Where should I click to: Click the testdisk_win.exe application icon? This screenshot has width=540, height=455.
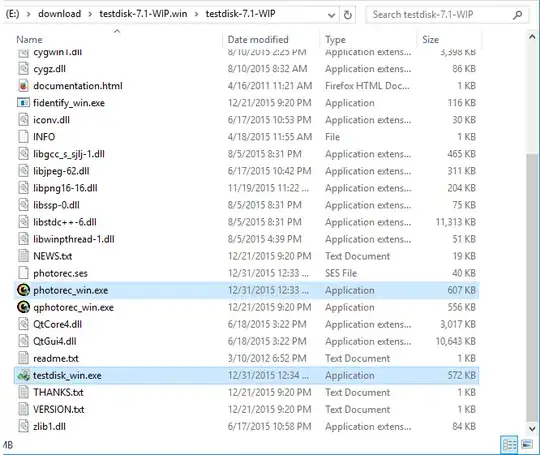pos(23,375)
